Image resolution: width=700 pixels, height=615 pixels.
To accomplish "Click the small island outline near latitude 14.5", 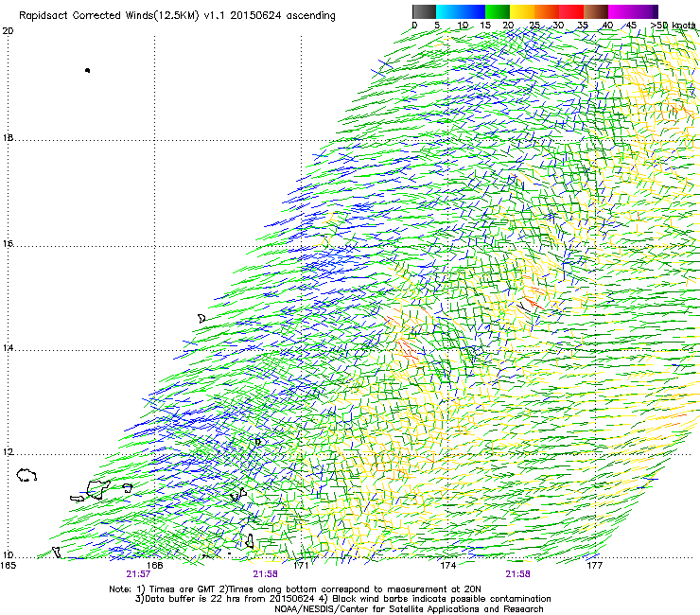I will point(201,319).
